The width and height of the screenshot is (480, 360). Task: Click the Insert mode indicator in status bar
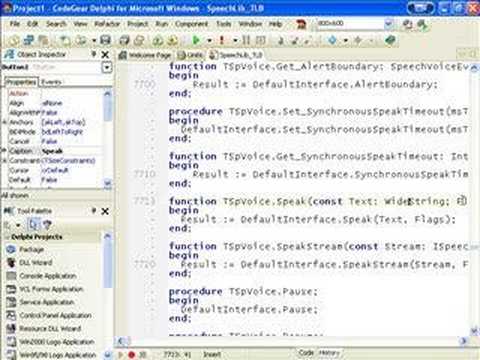coord(212,355)
